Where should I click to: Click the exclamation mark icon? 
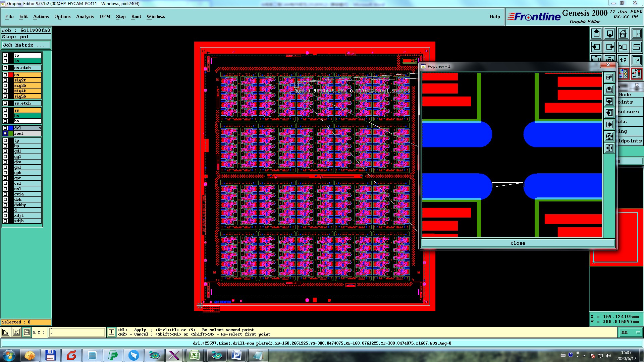(x=111, y=332)
